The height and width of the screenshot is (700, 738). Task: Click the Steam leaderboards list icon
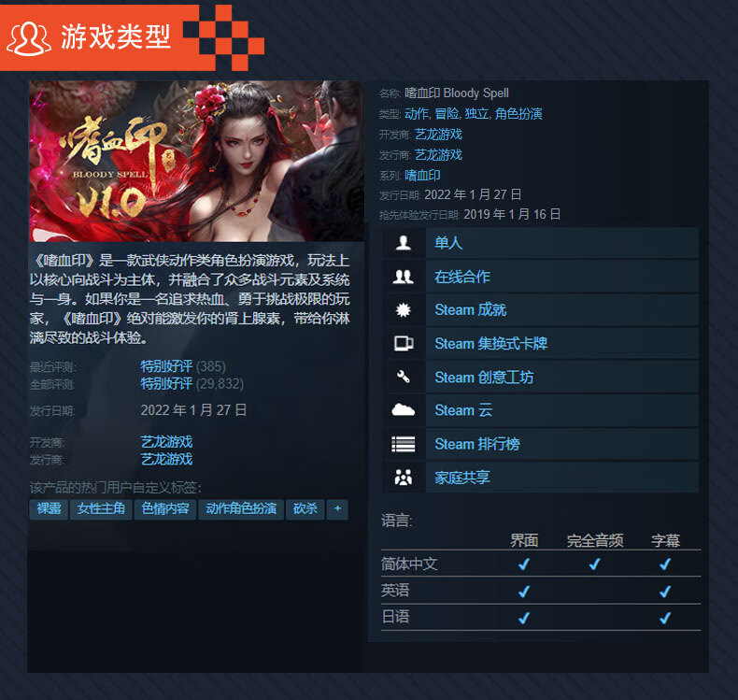tap(404, 444)
